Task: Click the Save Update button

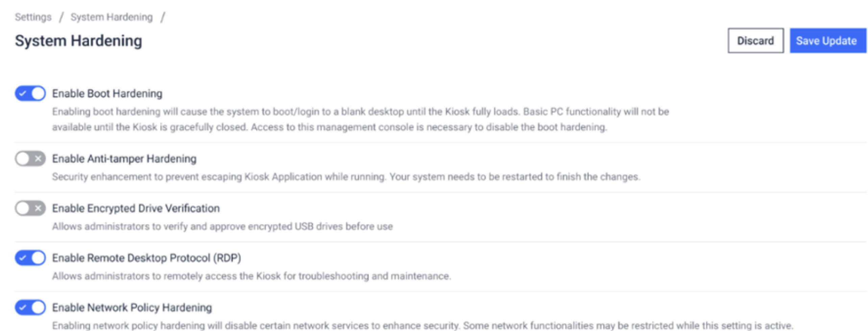Action: point(828,41)
